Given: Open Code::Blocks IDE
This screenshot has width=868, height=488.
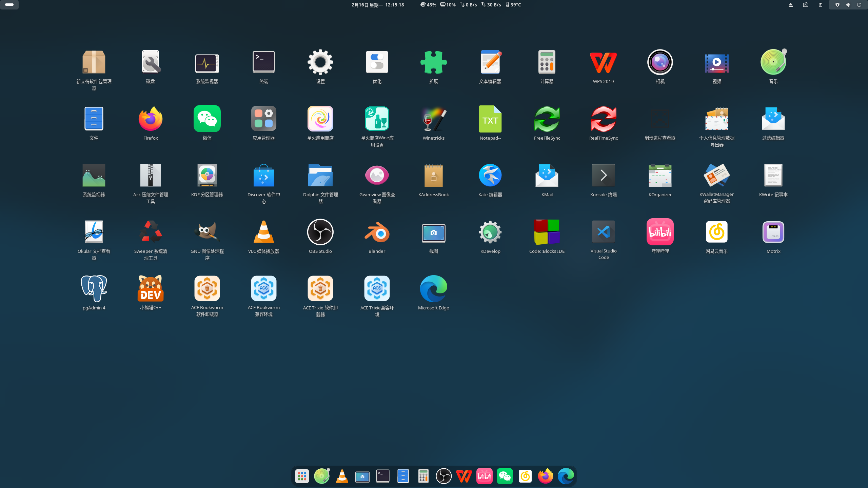Looking at the screenshot, I should tap(547, 232).
